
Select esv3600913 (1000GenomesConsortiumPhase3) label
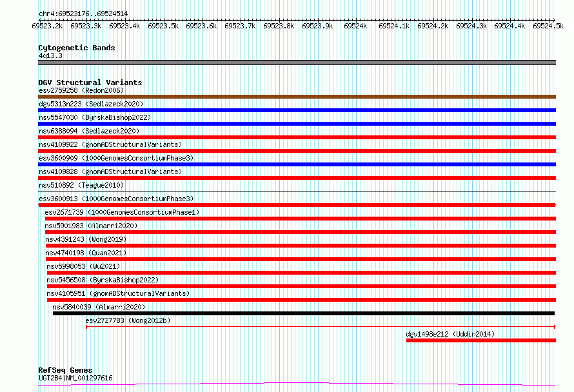click(116, 199)
